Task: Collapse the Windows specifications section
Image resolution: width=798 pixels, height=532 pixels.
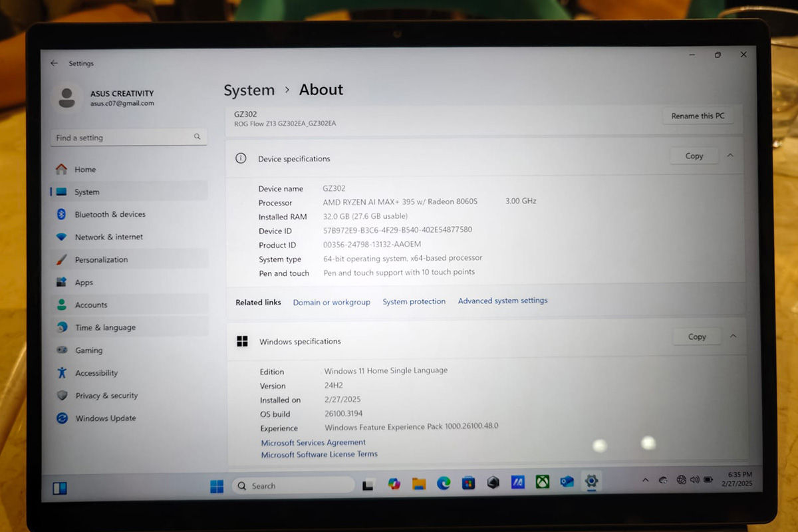Action: (x=733, y=336)
